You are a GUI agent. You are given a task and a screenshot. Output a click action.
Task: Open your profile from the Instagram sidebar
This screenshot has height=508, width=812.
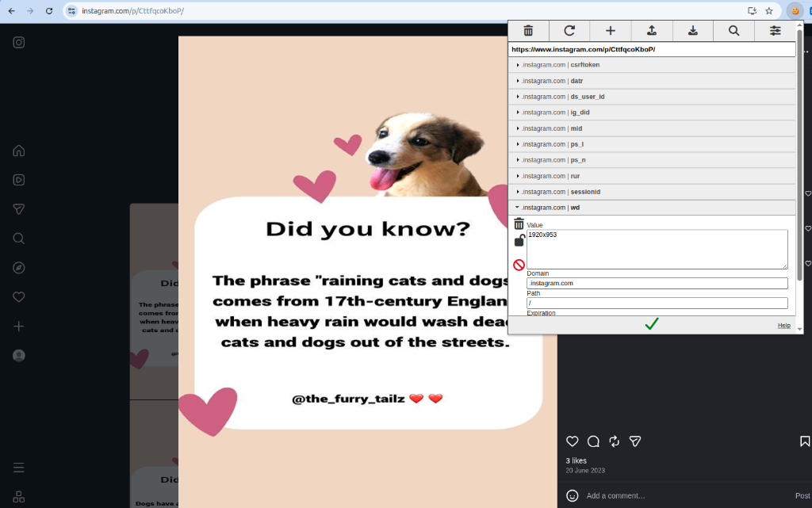(19, 355)
